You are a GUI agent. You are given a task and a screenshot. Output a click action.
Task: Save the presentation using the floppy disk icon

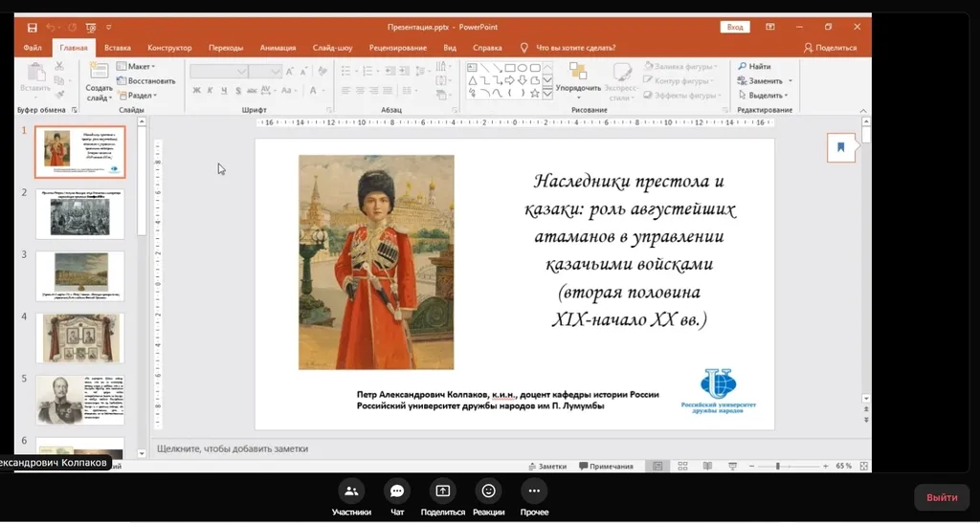[32, 28]
